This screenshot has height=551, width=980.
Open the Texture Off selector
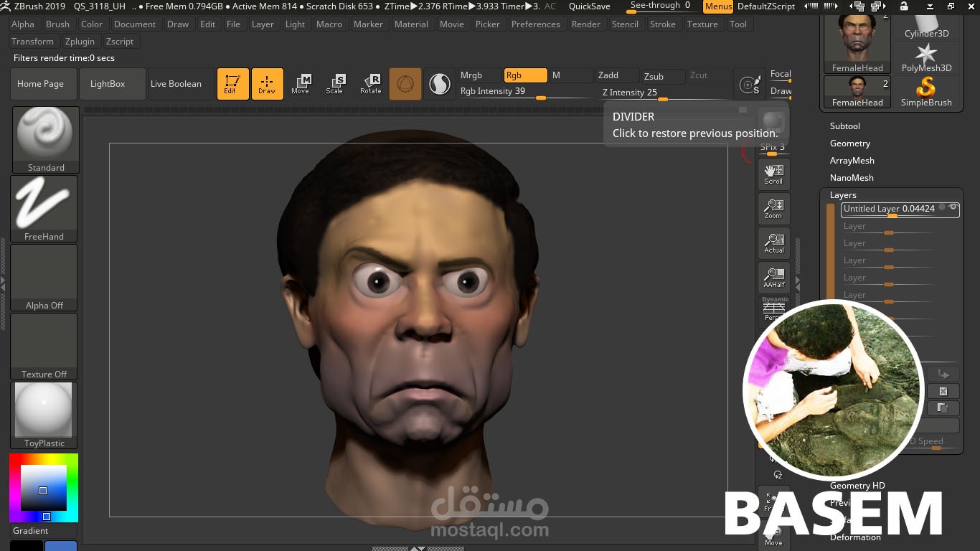(44, 347)
